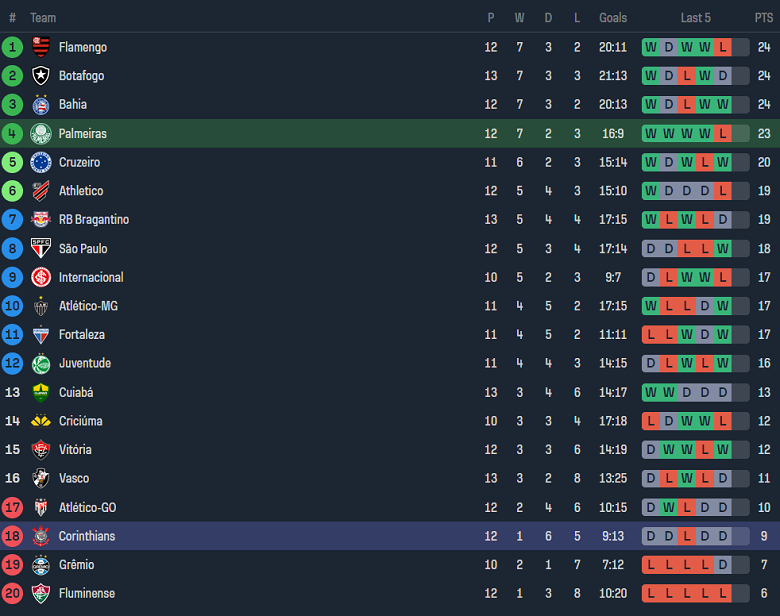Open the Bahia team link

click(72, 105)
